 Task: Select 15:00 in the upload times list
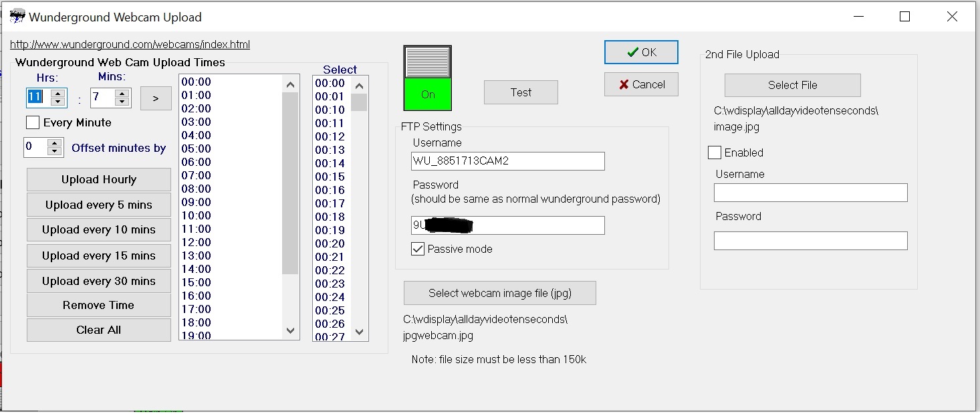196,282
